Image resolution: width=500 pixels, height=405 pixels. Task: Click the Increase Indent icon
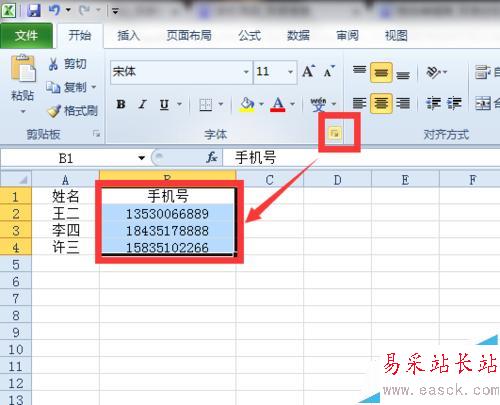[x=455, y=104]
